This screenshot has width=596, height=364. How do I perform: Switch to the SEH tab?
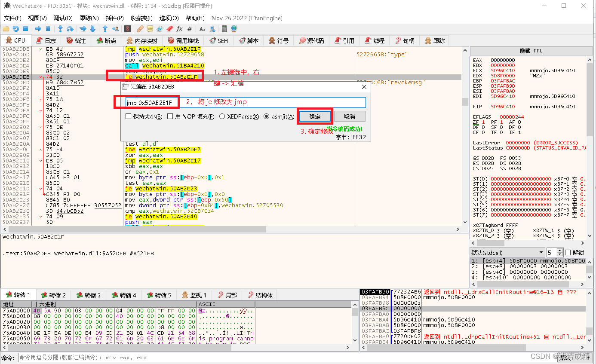tap(219, 40)
